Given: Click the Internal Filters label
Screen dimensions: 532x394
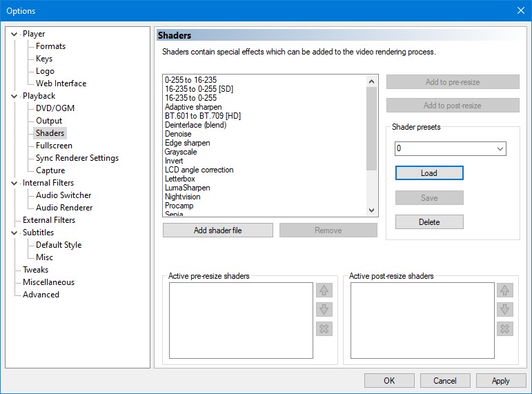Looking at the screenshot, I should pyautogui.click(x=48, y=183).
